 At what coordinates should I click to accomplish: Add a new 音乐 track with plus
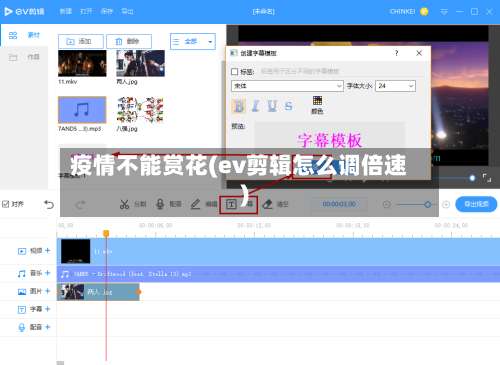click(47, 273)
